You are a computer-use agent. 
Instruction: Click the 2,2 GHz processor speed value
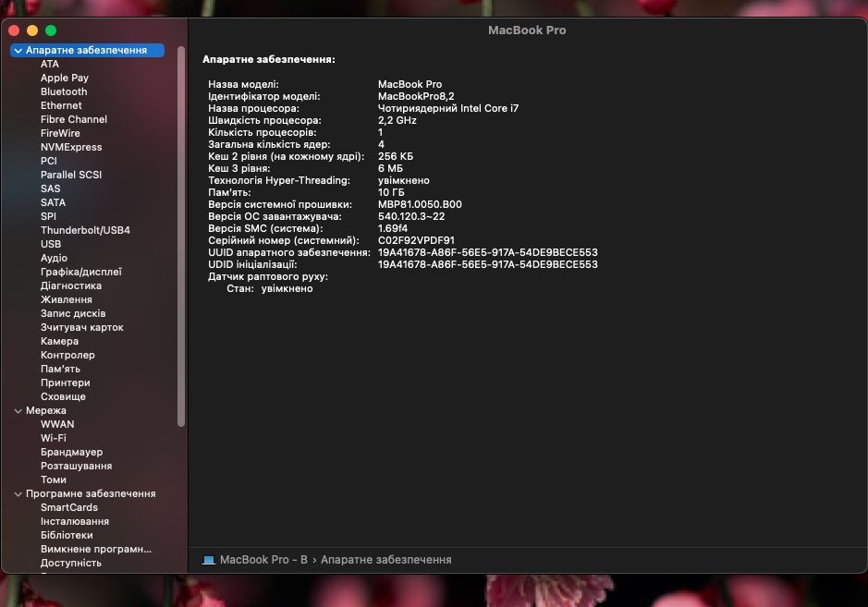[397, 121]
